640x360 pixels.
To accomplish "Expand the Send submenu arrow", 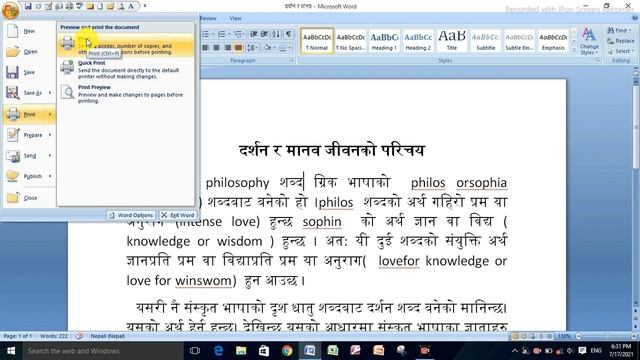I will [50, 156].
